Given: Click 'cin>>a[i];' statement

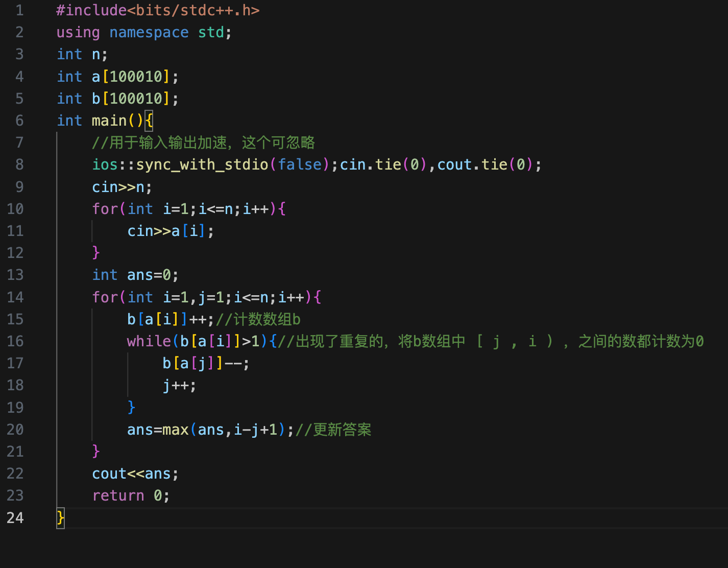Looking at the screenshot, I should pyautogui.click(x=171, y=231).
